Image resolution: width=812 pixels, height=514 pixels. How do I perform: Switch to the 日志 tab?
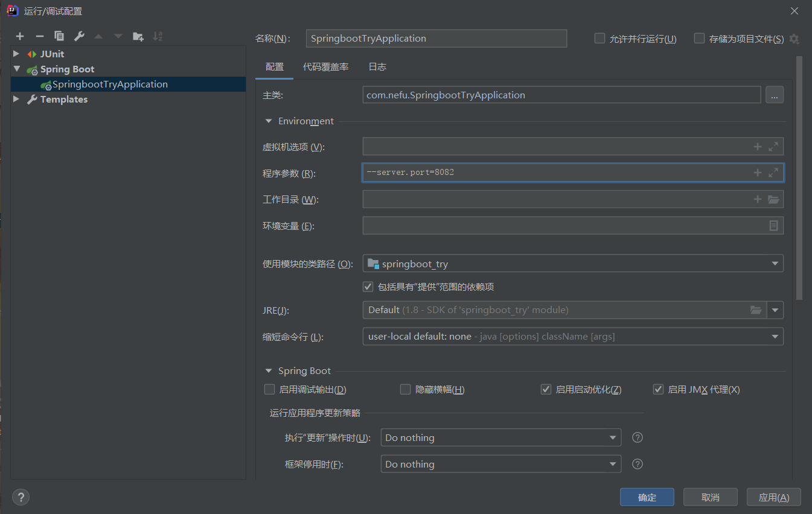[377, 67]
